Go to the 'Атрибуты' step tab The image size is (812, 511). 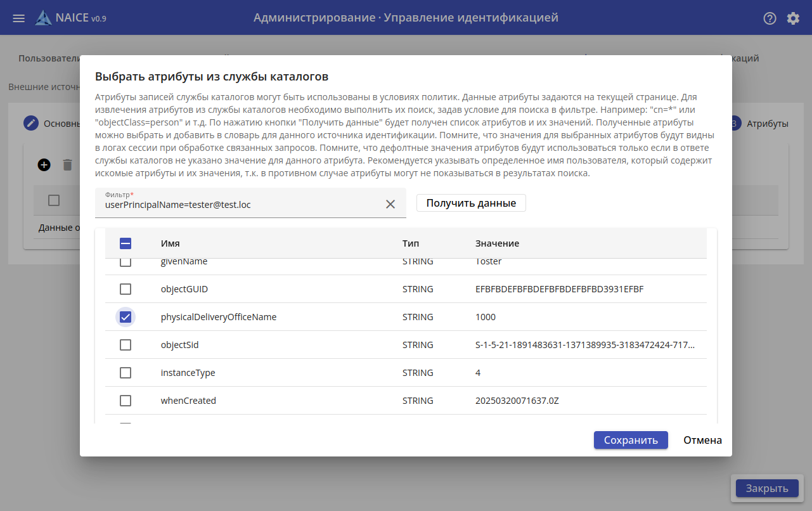pyautogui.click(x=767, y=124)
